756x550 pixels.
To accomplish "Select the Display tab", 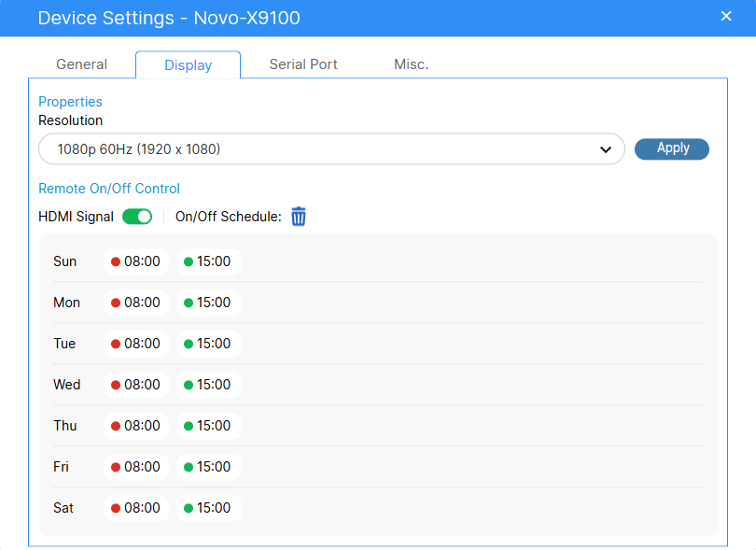I will tap(188, 65).
